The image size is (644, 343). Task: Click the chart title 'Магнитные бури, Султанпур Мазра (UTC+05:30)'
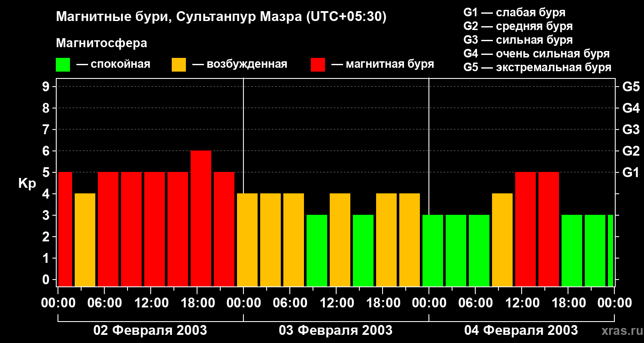(221, 17)
